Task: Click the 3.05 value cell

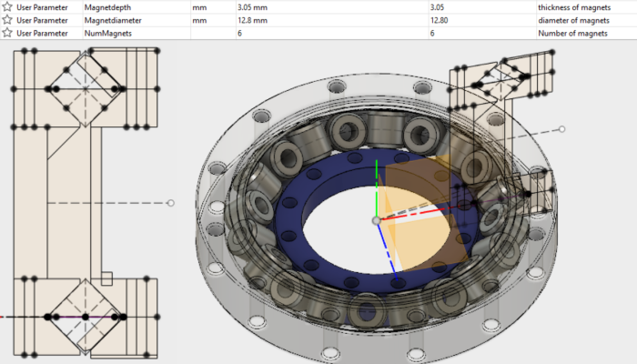Action: [482, 7]
